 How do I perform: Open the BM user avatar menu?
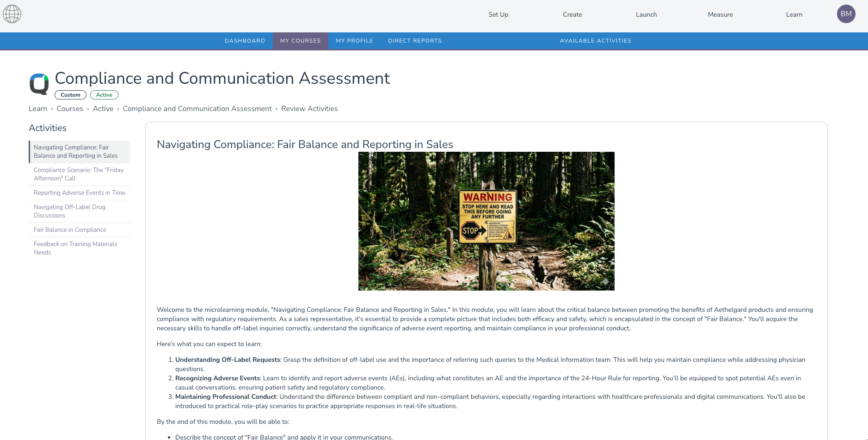[x=846, y=14]
